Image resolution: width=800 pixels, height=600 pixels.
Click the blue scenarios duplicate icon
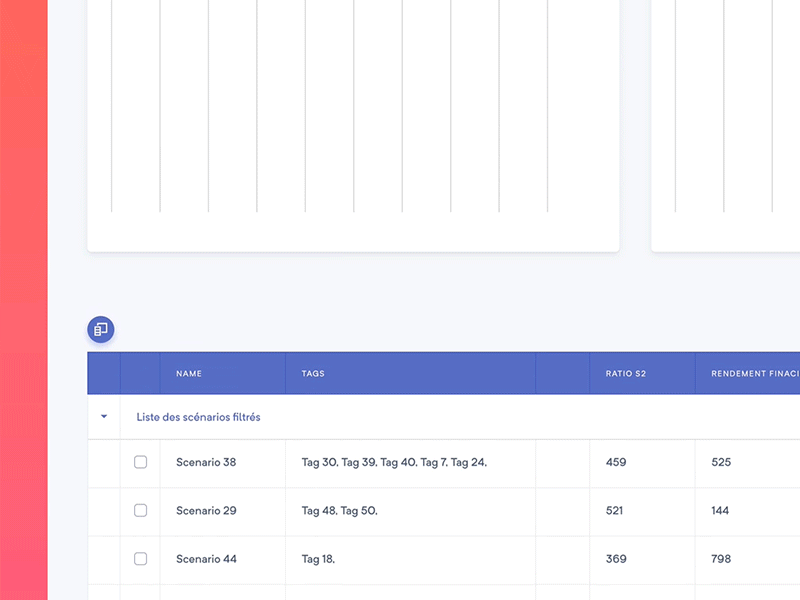[100, 329]
